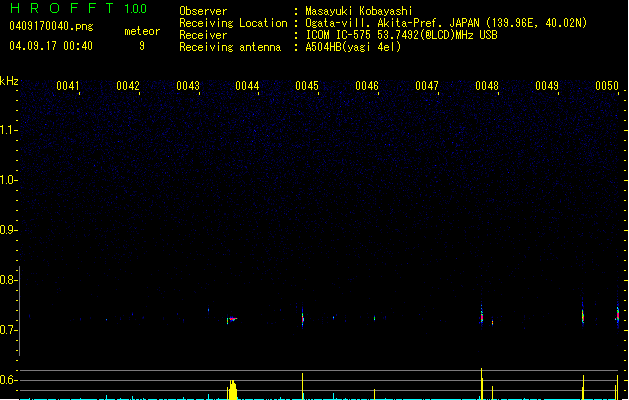Select the A504HB(yagi 4el) antenna text
The image size is (629, 400).
click(x=353, y=47)
